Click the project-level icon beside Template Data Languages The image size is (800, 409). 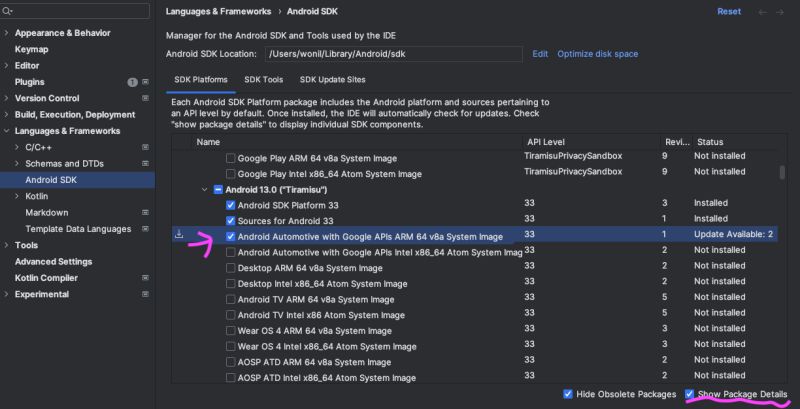(x=145, y=229)
